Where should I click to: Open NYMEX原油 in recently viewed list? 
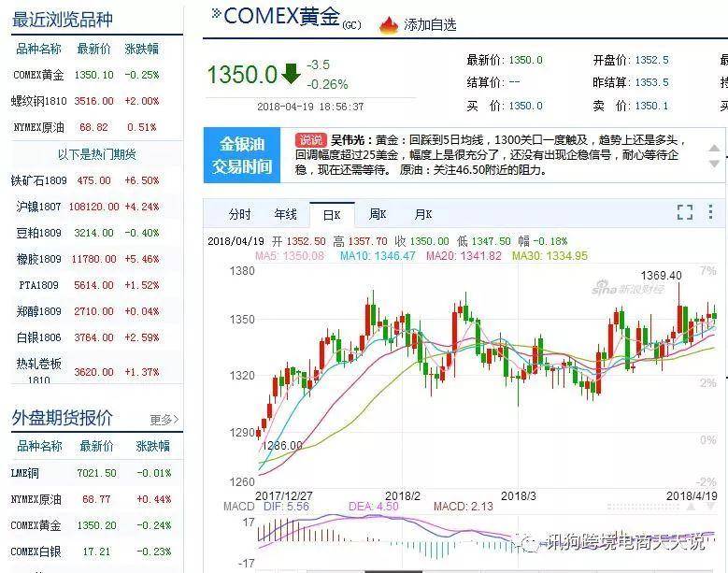(x=38, y=127)
